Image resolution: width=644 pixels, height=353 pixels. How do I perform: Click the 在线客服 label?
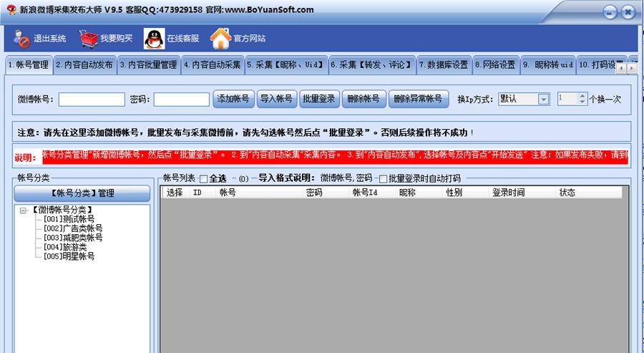tap(183, 39)
